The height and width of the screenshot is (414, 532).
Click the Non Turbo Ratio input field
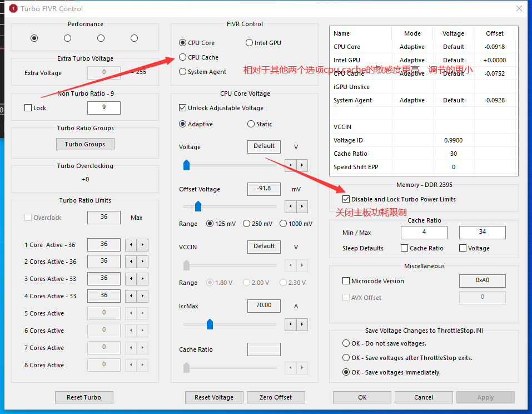pos(104,108)
